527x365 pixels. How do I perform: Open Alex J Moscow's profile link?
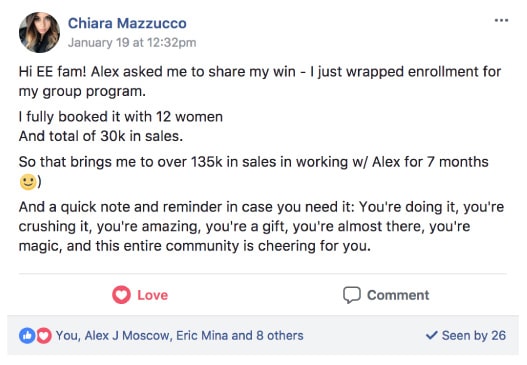[x=127, y=335]
